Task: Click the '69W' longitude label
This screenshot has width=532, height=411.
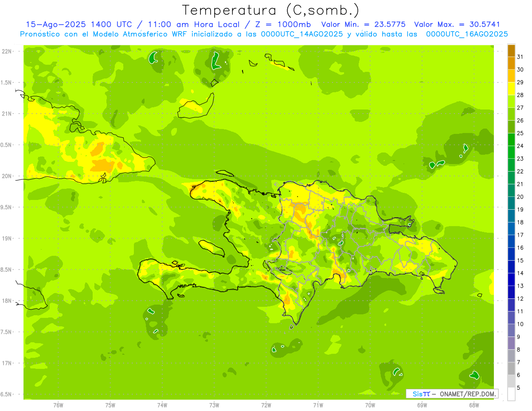Action: click(x=422, y=405)
